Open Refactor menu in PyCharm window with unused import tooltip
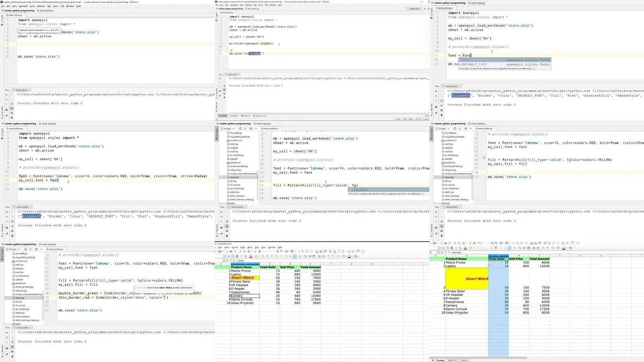 click(x=41, y=6)
